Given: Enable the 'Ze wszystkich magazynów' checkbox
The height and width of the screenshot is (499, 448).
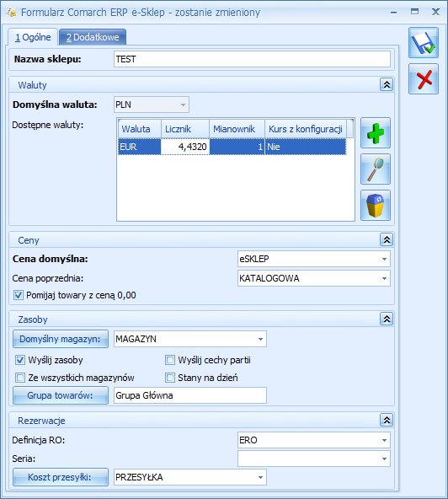Looking at the screenshot, I should (x=20, y=378).
